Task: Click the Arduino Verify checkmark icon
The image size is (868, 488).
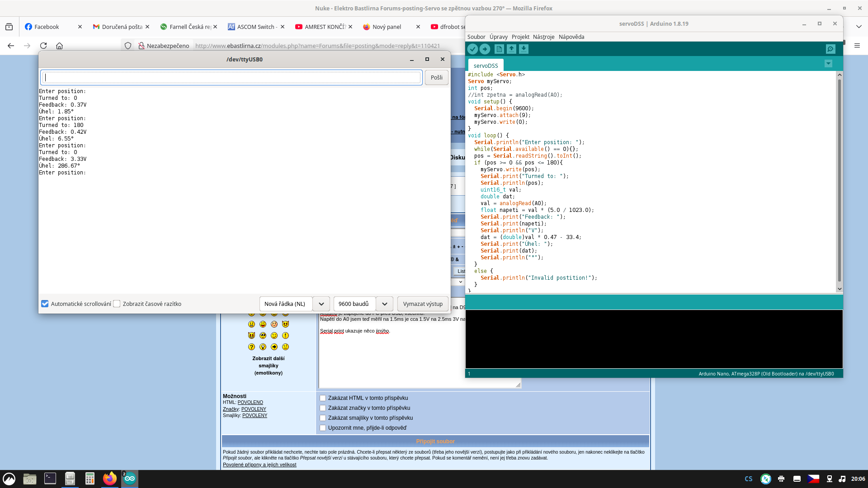Action: [472, 49]
